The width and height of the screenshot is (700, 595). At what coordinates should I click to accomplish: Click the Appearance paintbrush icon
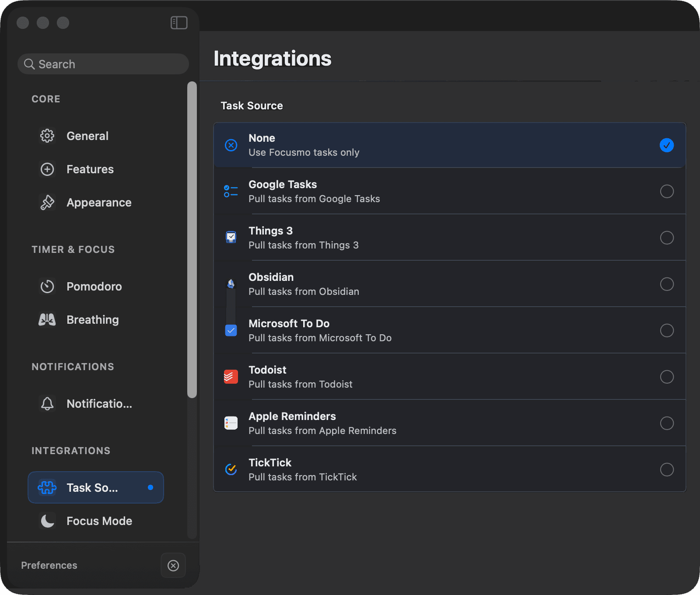(x=47, y=203)
